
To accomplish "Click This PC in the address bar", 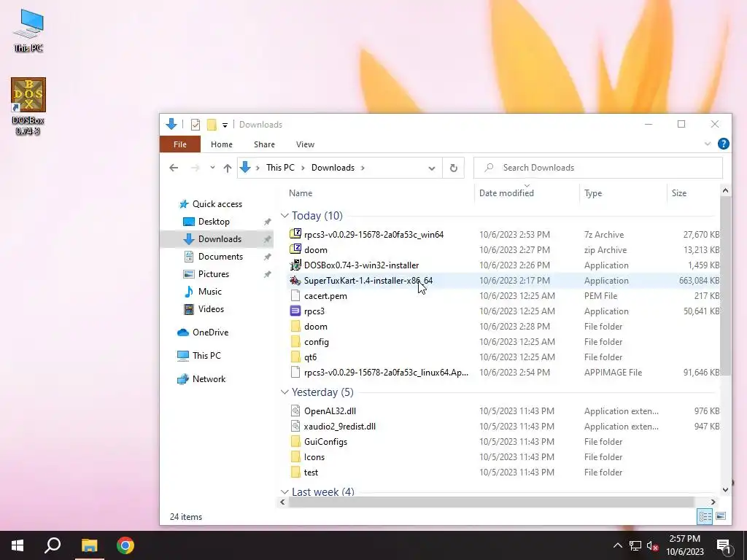I will (x=280, y=168).
